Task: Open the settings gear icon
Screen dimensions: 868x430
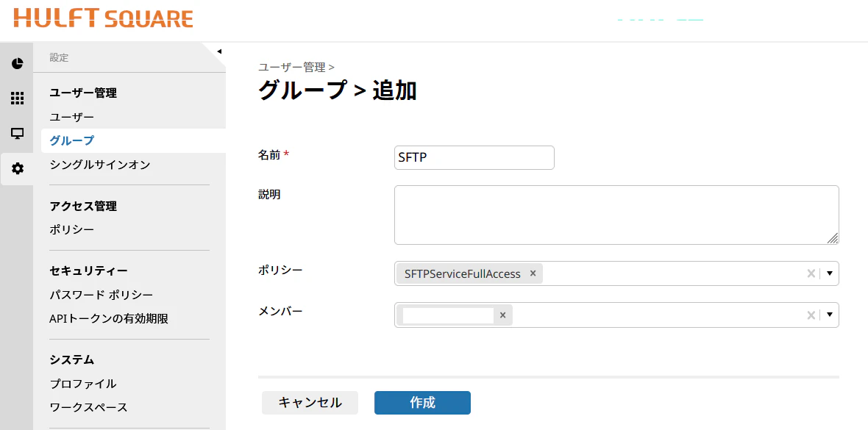Action: 18,169
